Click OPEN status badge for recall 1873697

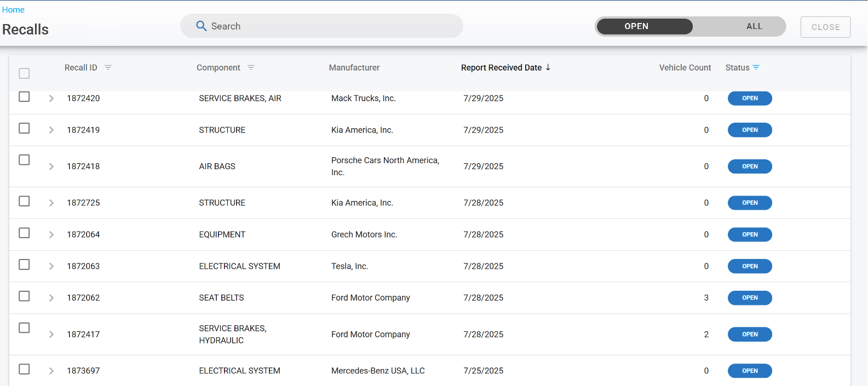coord(749,371)
